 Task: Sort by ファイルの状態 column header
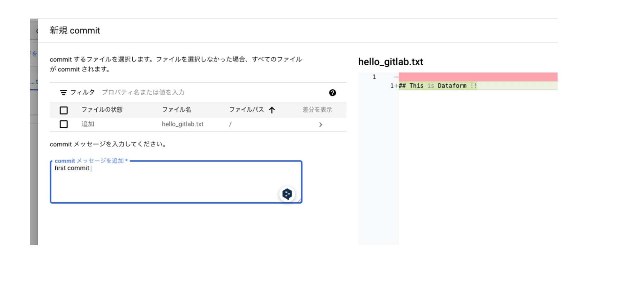tap(102, 110)
